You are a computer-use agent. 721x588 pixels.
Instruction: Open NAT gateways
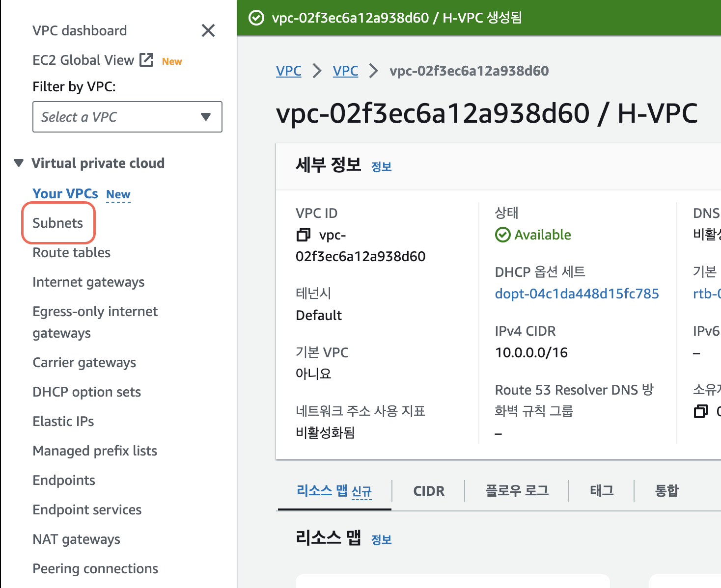[x=76, y=539]
